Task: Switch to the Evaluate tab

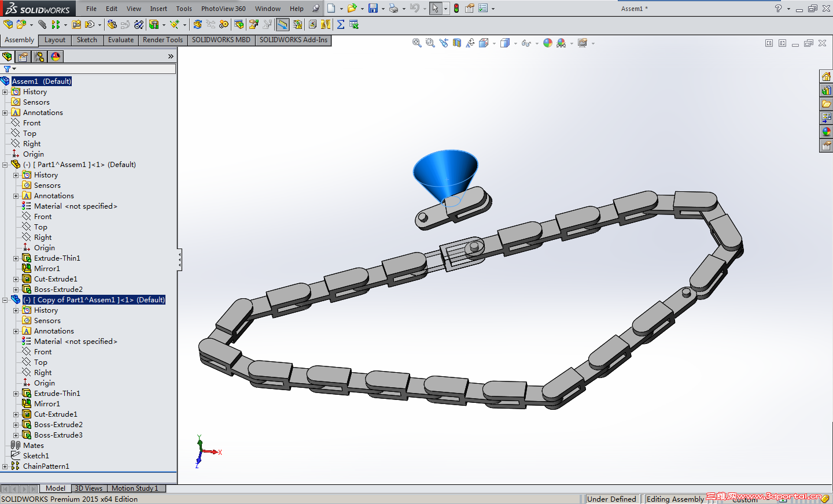Action: click(121, 40)
